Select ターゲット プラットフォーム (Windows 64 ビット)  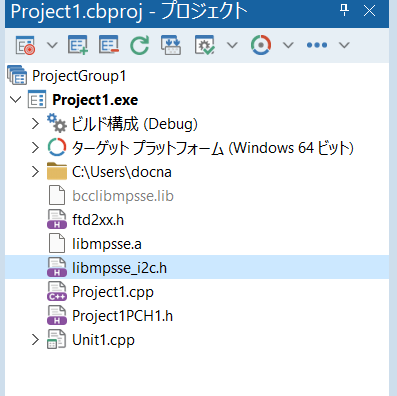(x=213, y=148)
